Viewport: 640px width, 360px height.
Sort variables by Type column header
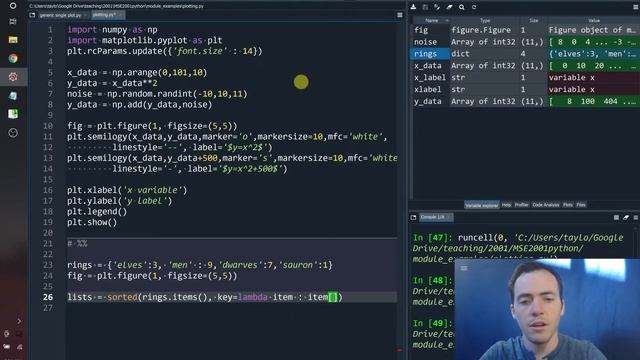(x=485, y=20)
